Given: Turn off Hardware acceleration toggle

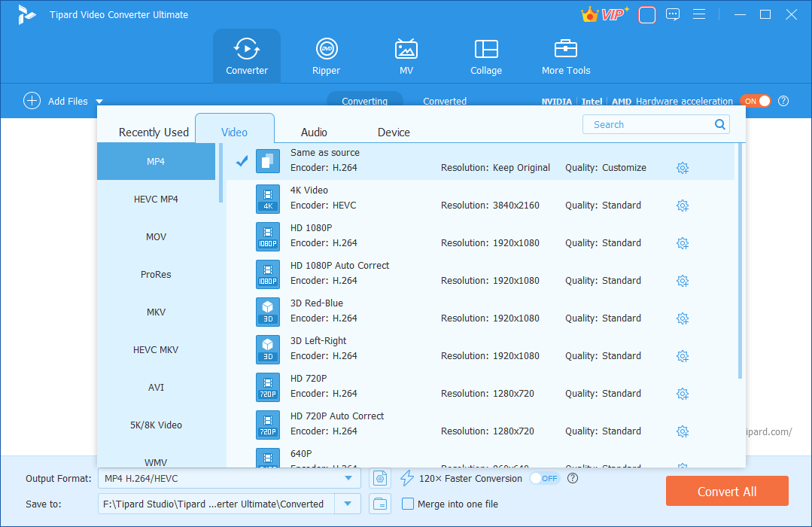Looking at the screenshot, I should pyautogui.click(x=756, y=101).
